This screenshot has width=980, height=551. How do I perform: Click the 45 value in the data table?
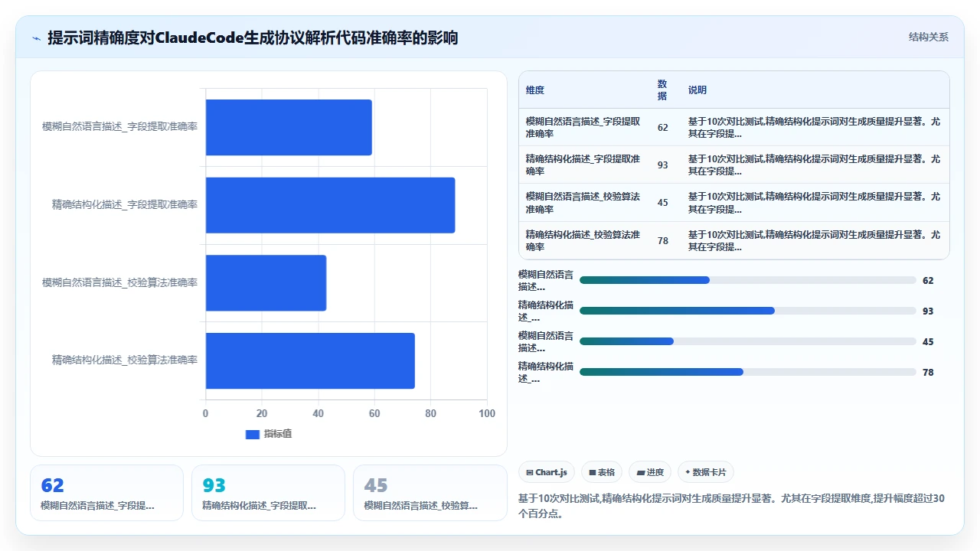[662, 202]
